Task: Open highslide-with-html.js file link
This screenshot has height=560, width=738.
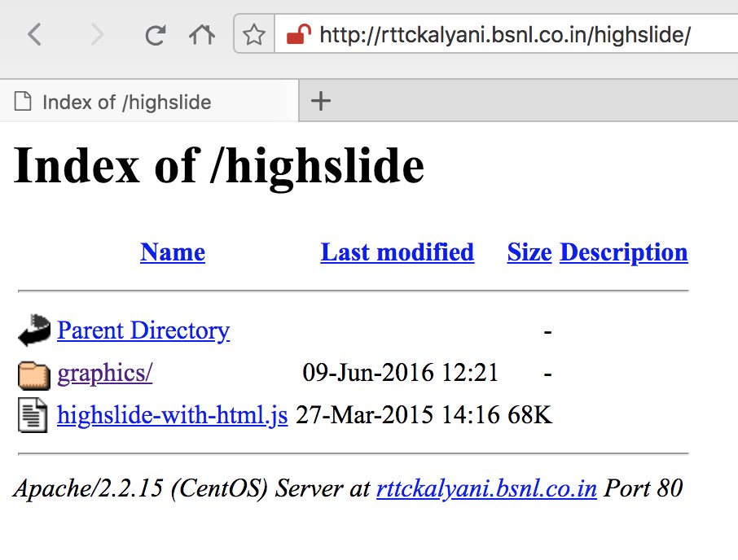Action: coord(172,415)
